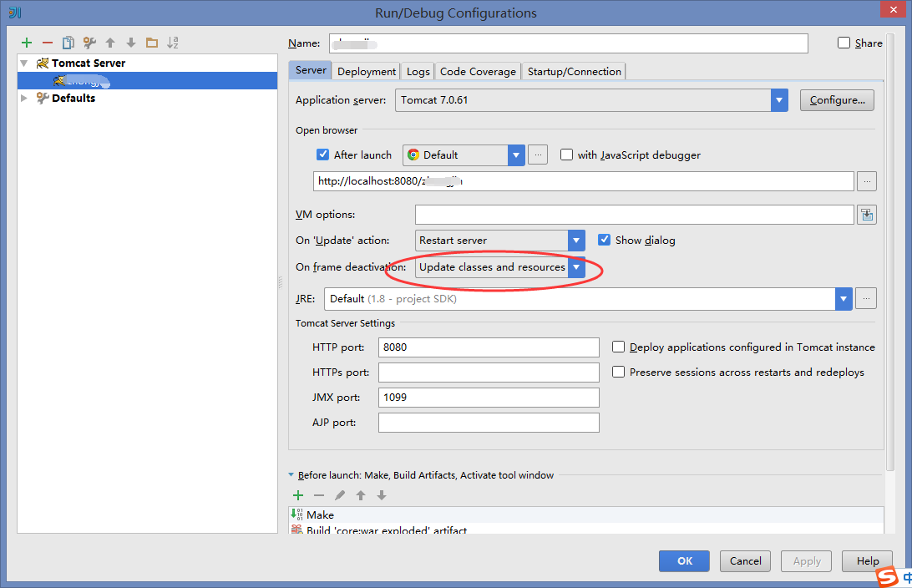The height and width of the screenshot is (588, 912).
Task: Move the configuration up in the list
Action: point(110,43)
